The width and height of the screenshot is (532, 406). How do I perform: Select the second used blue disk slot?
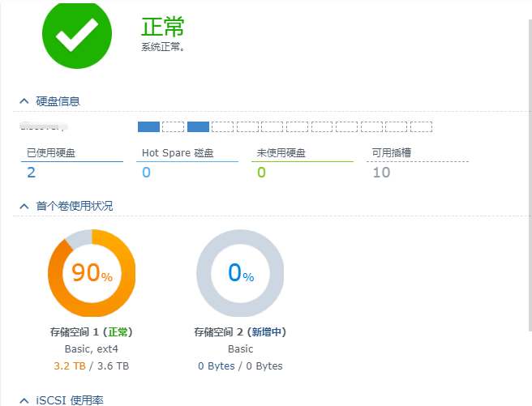[x=198, y=126]
